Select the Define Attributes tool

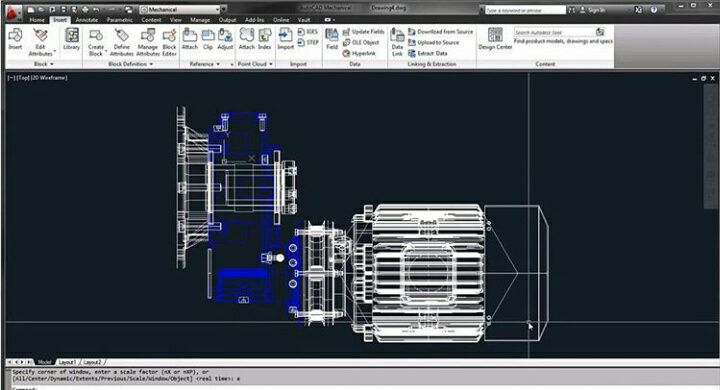(x=122, y=42)
